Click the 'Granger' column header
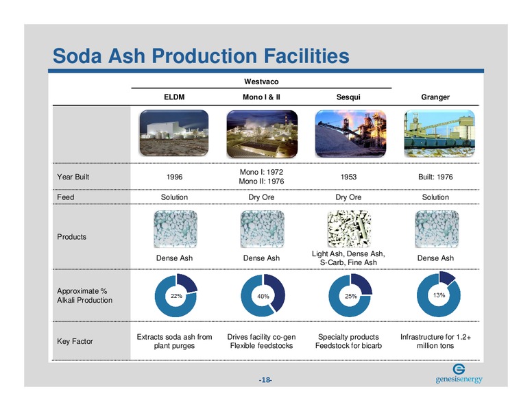This screenshot has height=411, width=532. coord(435,97)
